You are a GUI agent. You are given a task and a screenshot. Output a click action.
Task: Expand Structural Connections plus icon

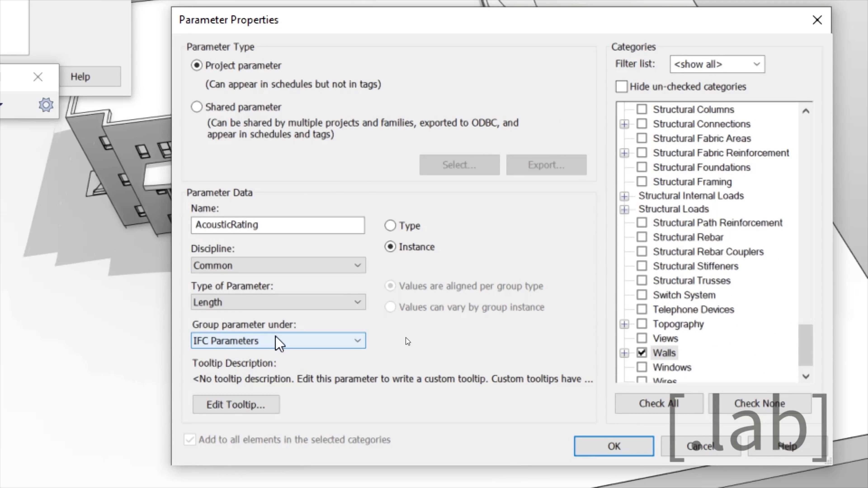pos(624,124)
